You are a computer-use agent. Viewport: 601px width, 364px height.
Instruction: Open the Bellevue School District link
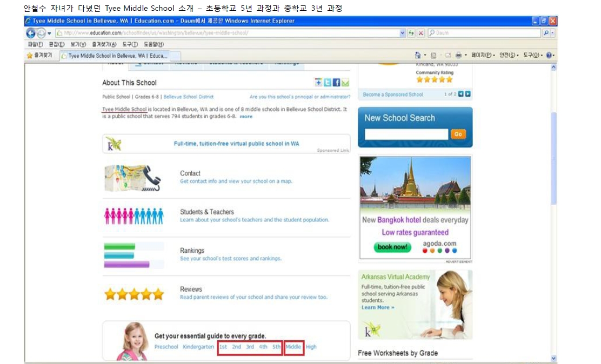pos(189,97)
